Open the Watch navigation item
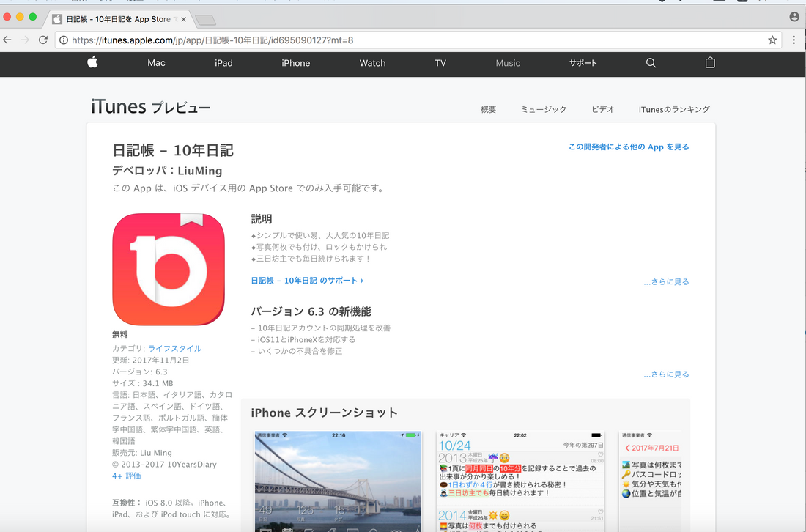Image resolution: width=806 pixels, height=532 pixels. point(372,63)
